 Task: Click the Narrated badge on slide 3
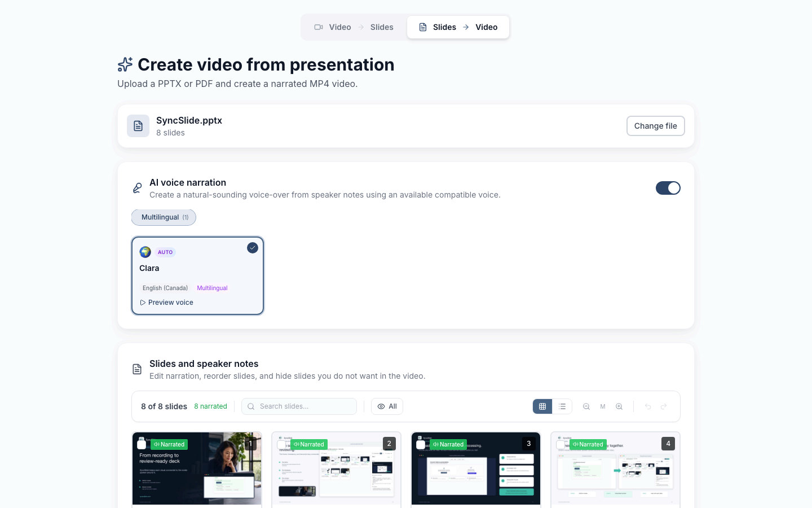(x=448, y=444)
